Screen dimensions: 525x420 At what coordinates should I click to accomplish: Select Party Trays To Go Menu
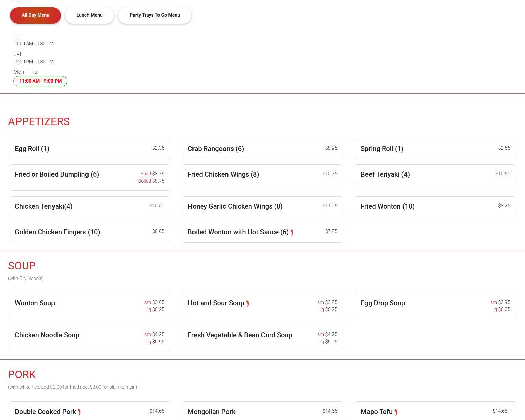tap(155, 15)
